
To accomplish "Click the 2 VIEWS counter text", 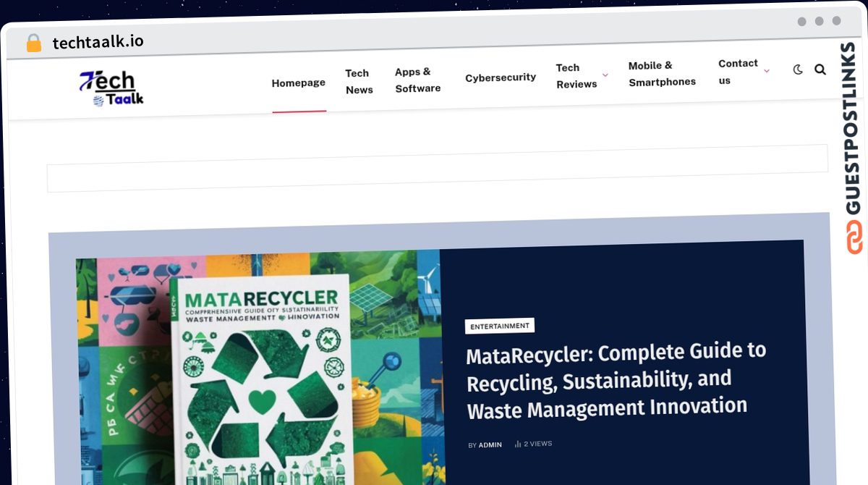I will pos(537,444).
